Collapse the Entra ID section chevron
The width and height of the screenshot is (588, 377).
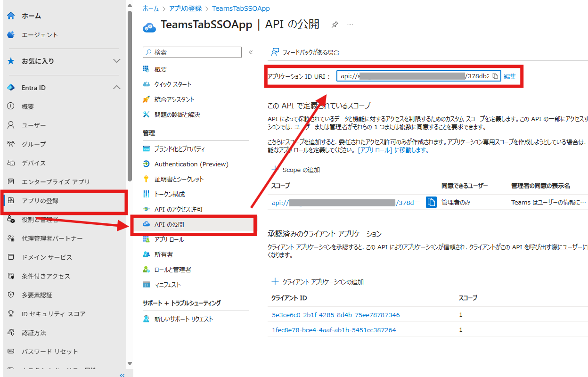117,88
